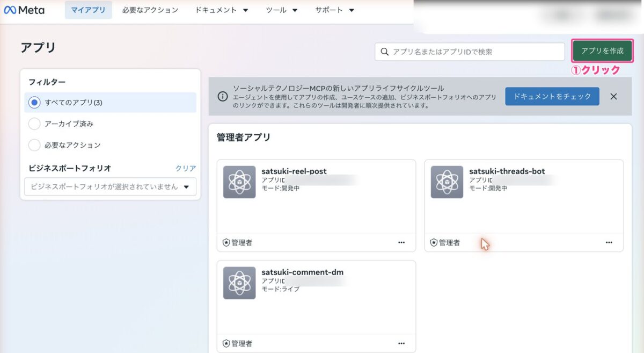The height and width of the screenshot is (353, 644).
Task: Focus the app name or ID search field
Action: click(x=470, y=52)
